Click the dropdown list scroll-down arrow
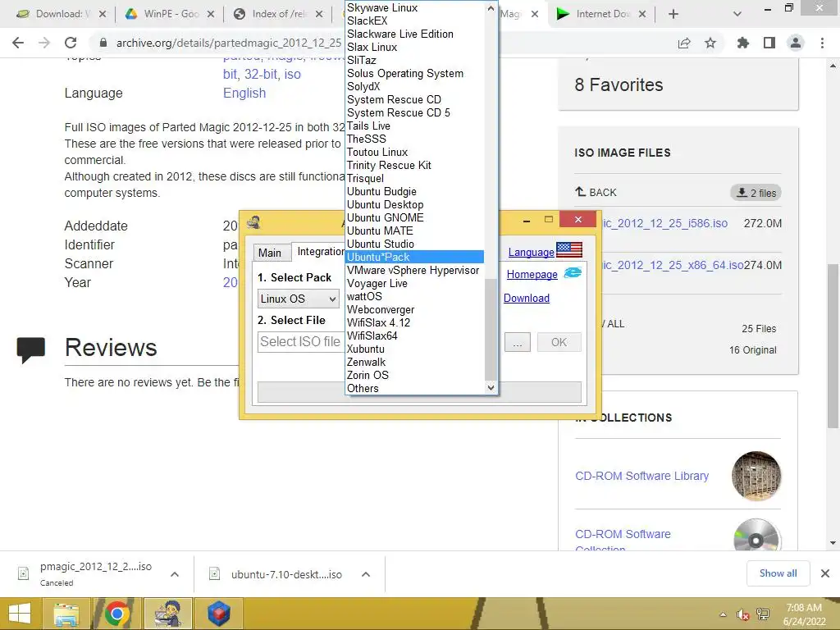Viewport: 840px width, 630px height. 491,388
